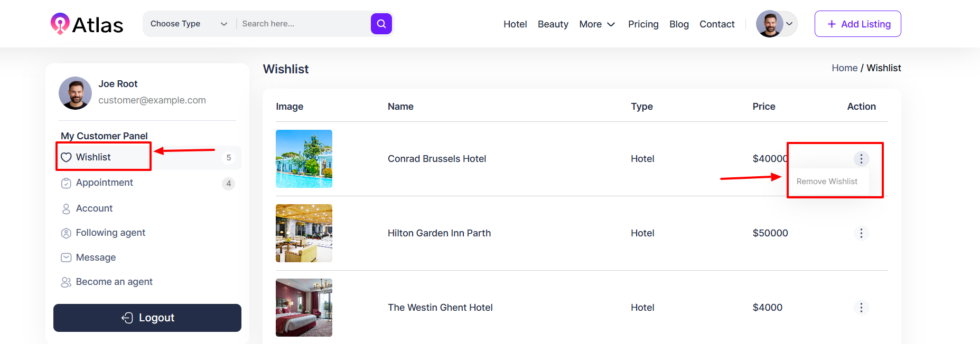Click the Appointment clipboard icon
980x344 pixels.
coord(66,183)
